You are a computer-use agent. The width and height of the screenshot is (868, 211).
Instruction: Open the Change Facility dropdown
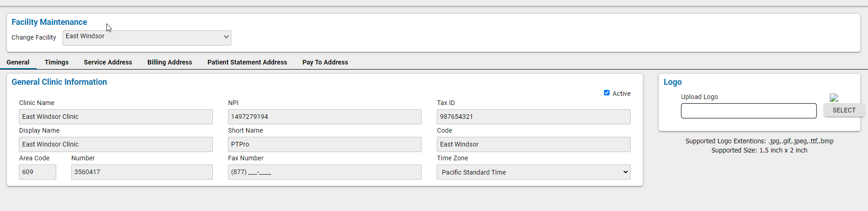(147, 38)
